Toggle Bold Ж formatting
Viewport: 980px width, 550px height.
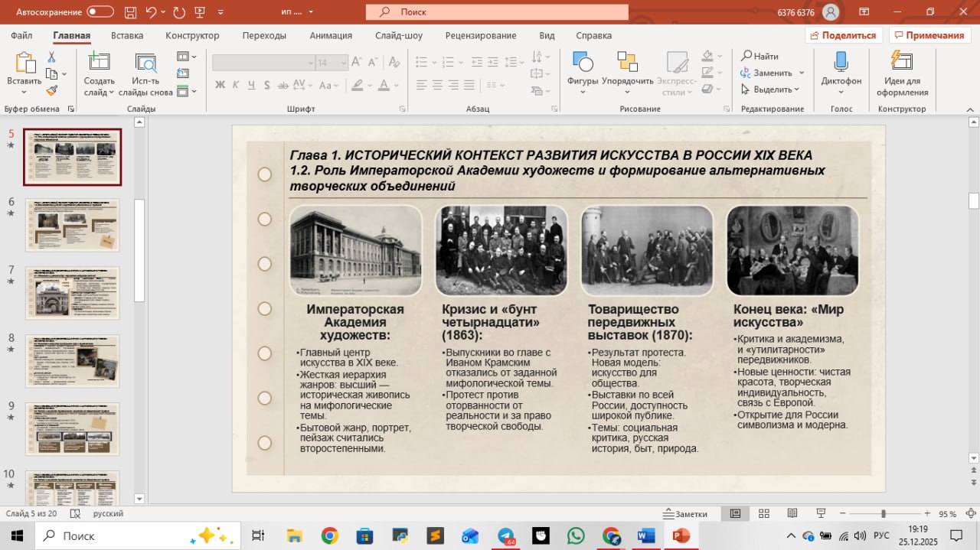click(x=220, y=85)
